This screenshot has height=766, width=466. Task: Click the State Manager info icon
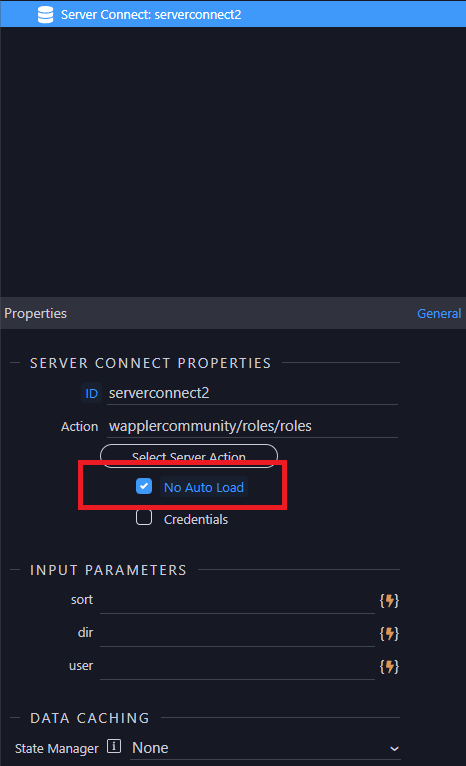tap(114, 746)
